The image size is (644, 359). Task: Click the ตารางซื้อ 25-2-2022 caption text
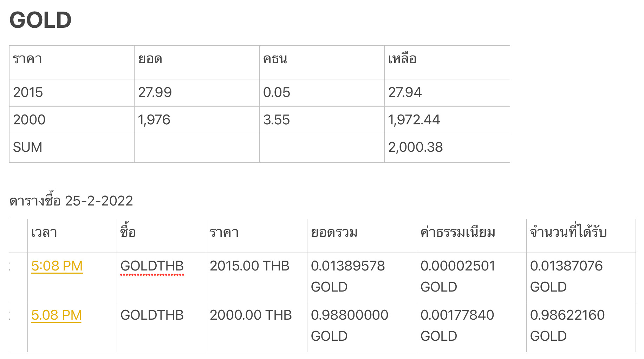[71, 201]
